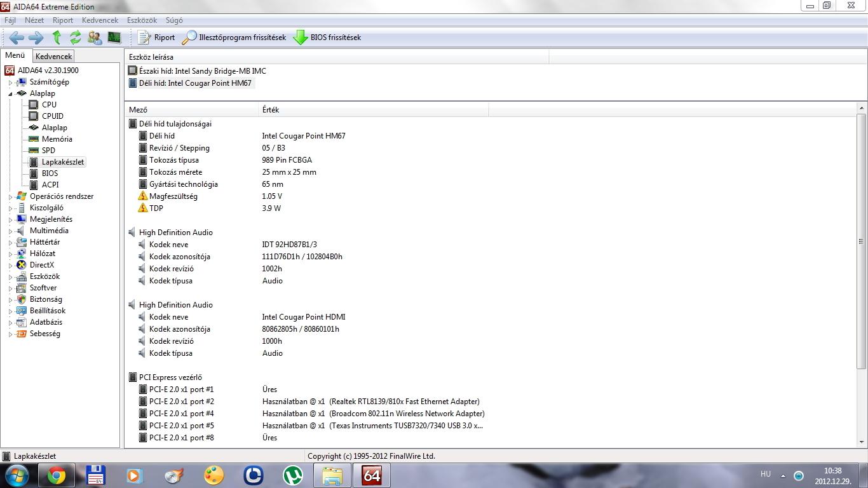The image size is (868, 488).
Task: Open Google Chrome from the taskbar
Action: 56,475
